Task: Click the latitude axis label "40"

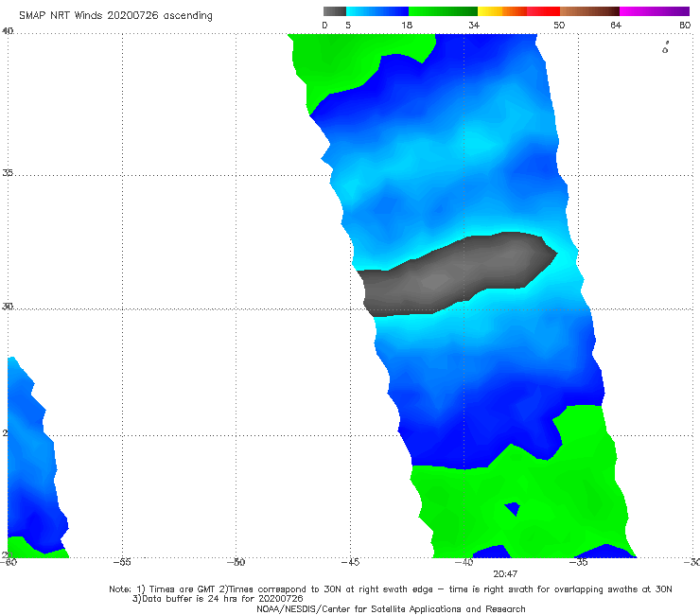Action: point(8,31)
